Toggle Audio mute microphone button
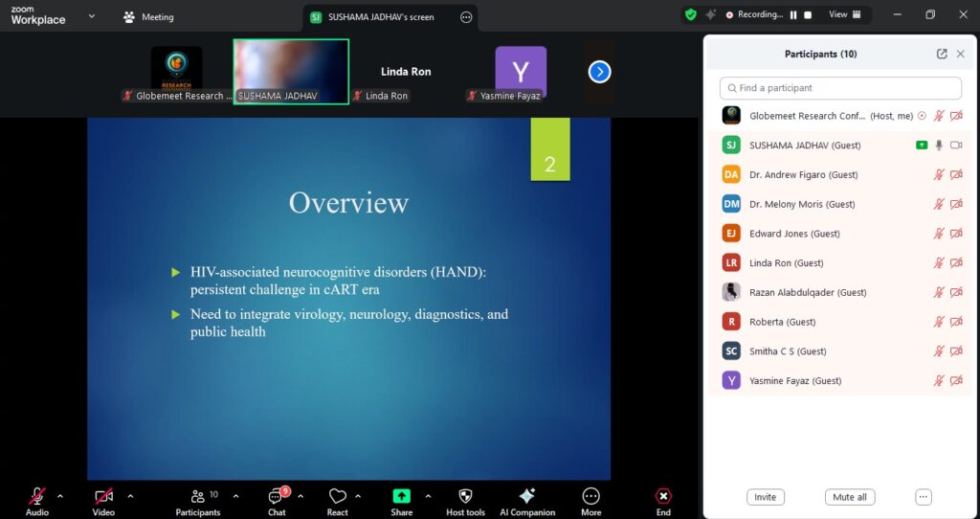This screenshot has height=519, width=980. [x=37, y=496]
